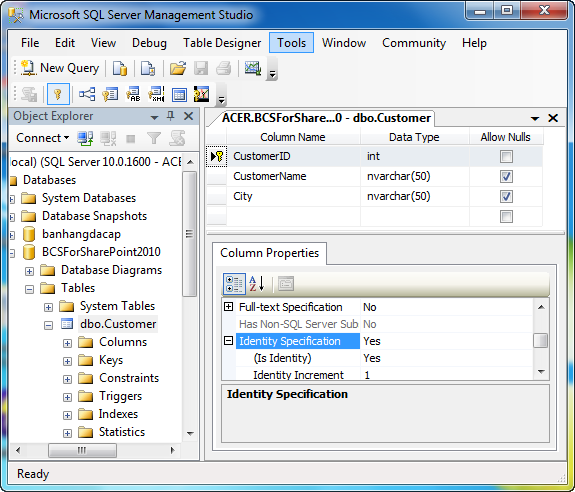Uncheck Allow Nulls for City
575x492 pixels.
[506, 197]
